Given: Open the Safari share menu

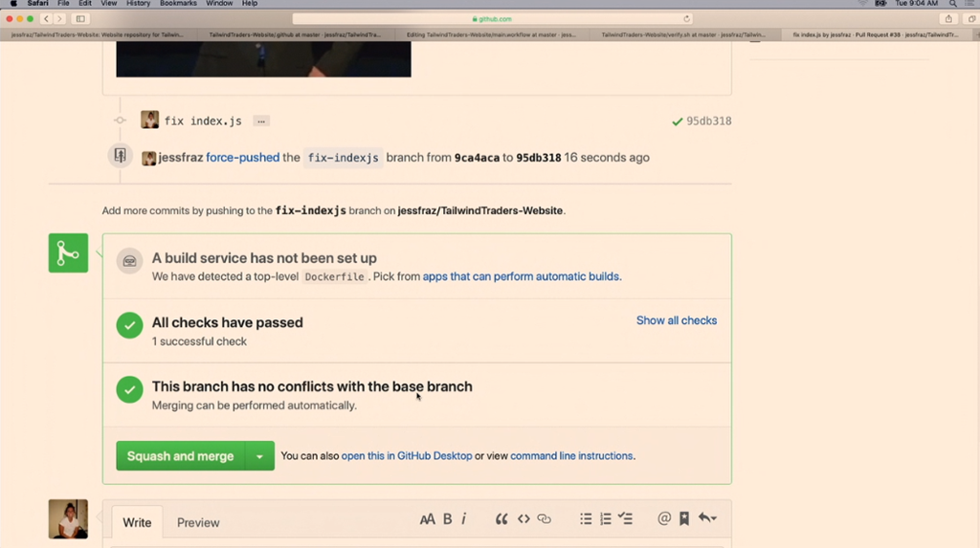Looking at the screenshot, I should point(948,19).
